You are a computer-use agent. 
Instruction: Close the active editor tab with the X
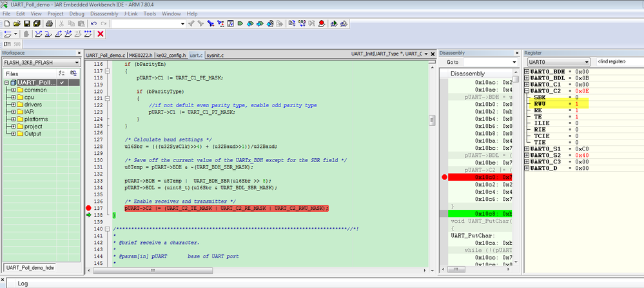click(433, 54)
